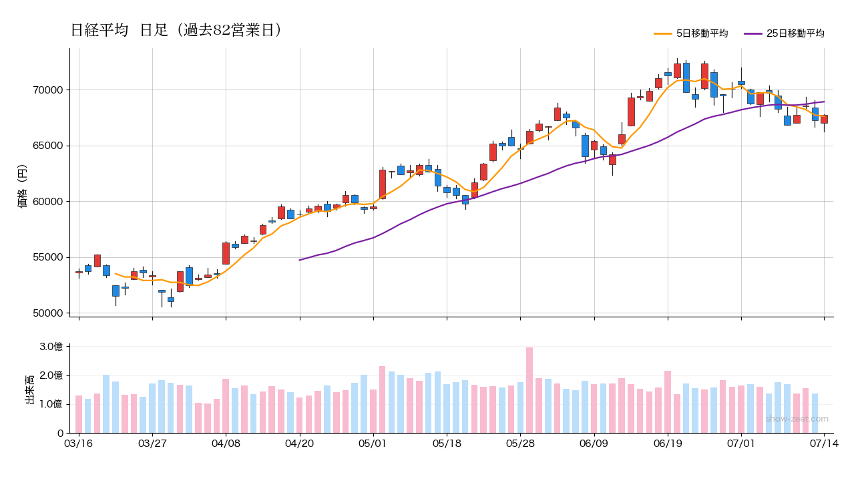Click the last red candlestick at 07/14
The image size is (868, 481).
824,119
